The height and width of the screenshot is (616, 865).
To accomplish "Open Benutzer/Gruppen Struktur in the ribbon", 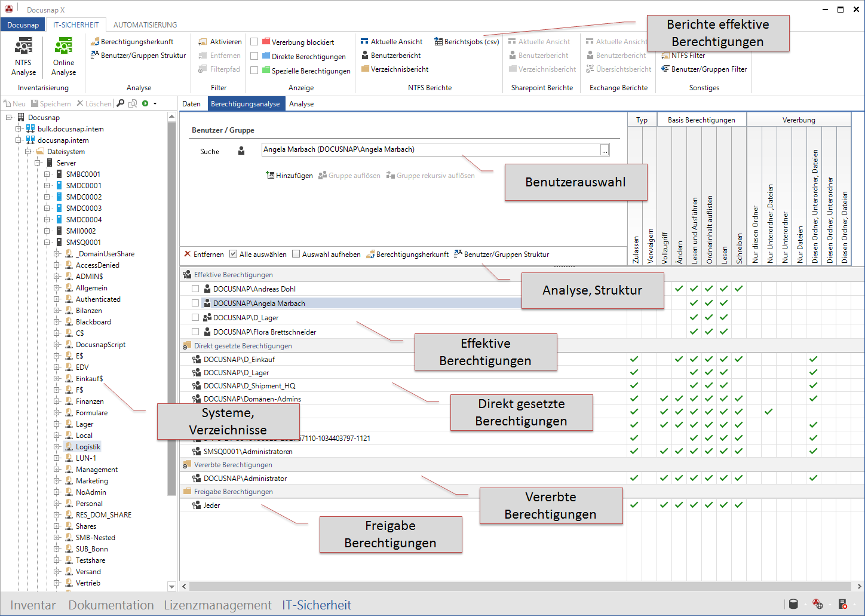I will pos(138,56).
